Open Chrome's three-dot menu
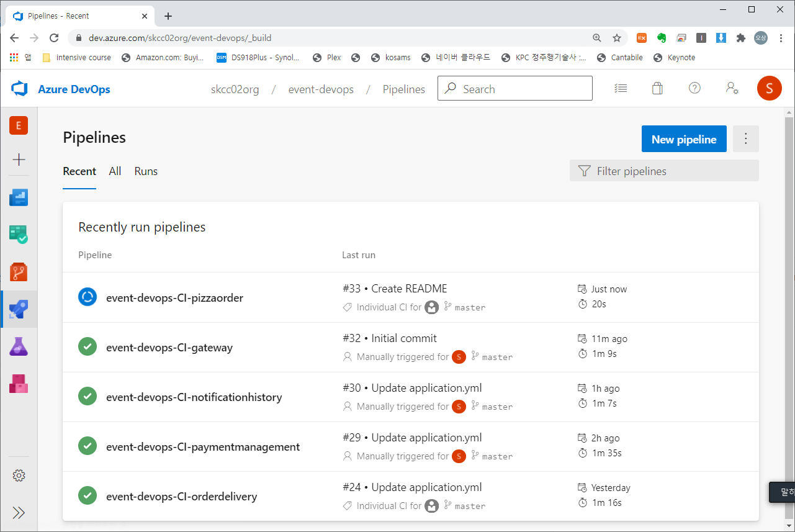795x532 pixels. click(x=781, y=38)
